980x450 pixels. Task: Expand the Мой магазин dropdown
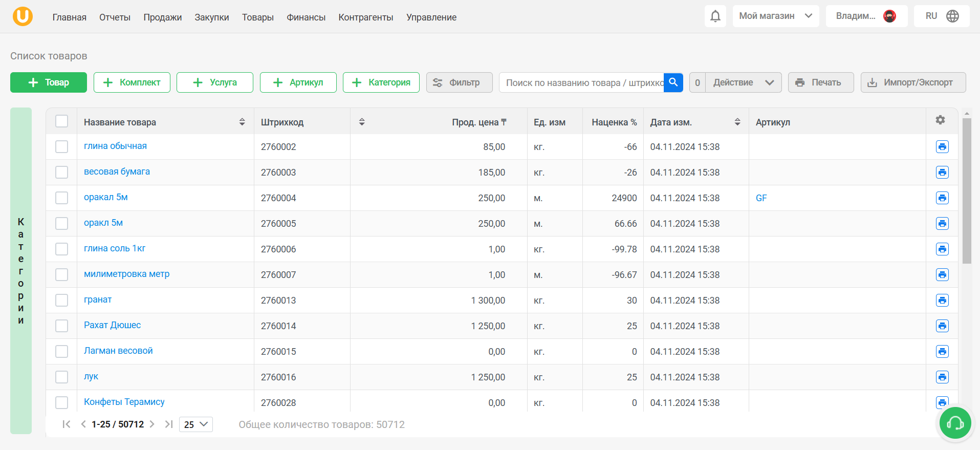[775, 16]
